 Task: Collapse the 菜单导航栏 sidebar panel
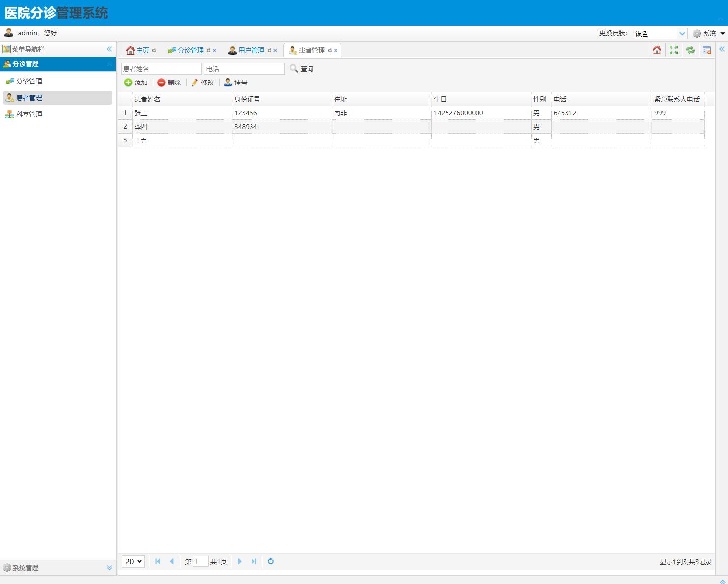click(109, 49)
